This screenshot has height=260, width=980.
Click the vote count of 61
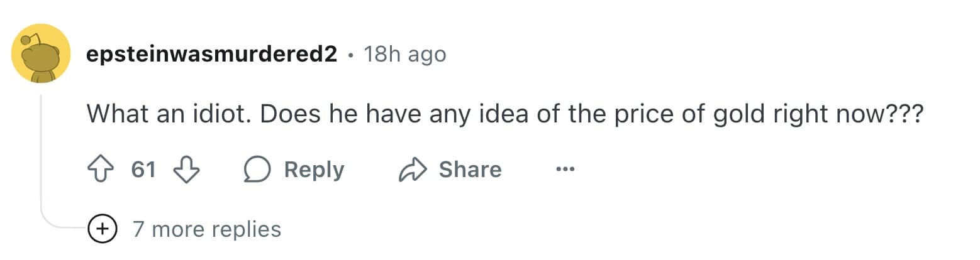[x=143, y=170]
